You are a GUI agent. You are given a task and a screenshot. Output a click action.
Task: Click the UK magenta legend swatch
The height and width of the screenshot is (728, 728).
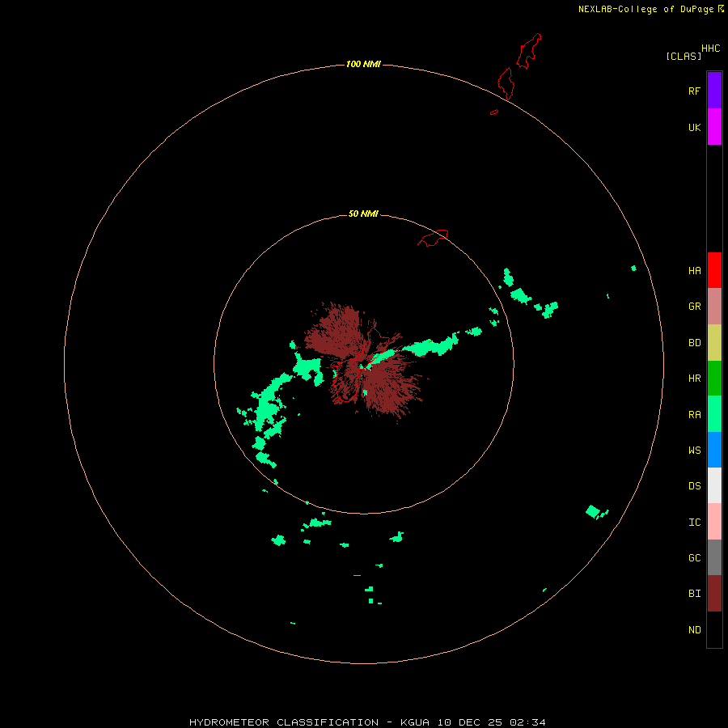click(x=714, y=127)
